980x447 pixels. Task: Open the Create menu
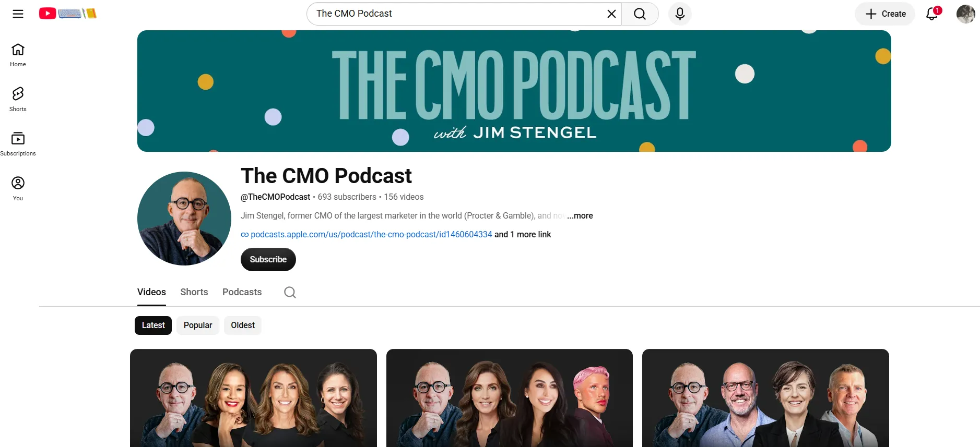click(x=885, y=14)
